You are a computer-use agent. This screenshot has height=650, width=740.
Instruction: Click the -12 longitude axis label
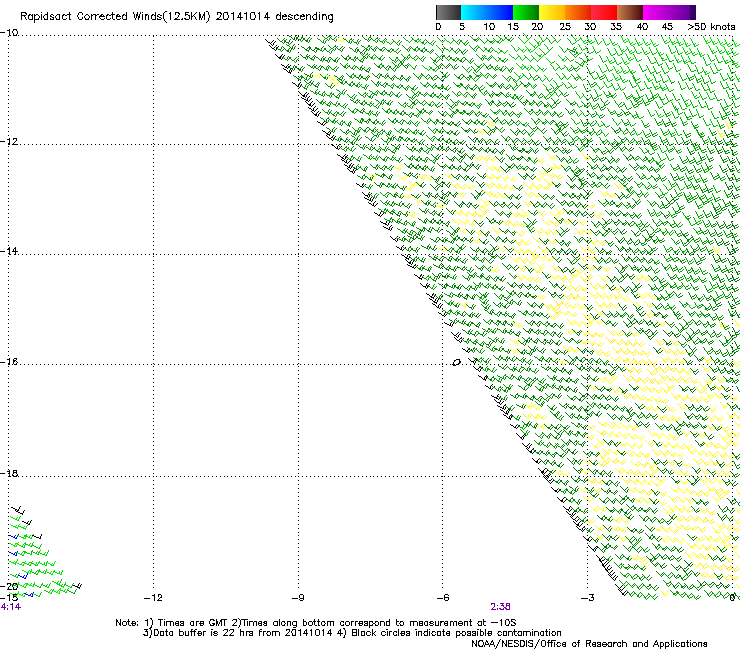[153, 598]
